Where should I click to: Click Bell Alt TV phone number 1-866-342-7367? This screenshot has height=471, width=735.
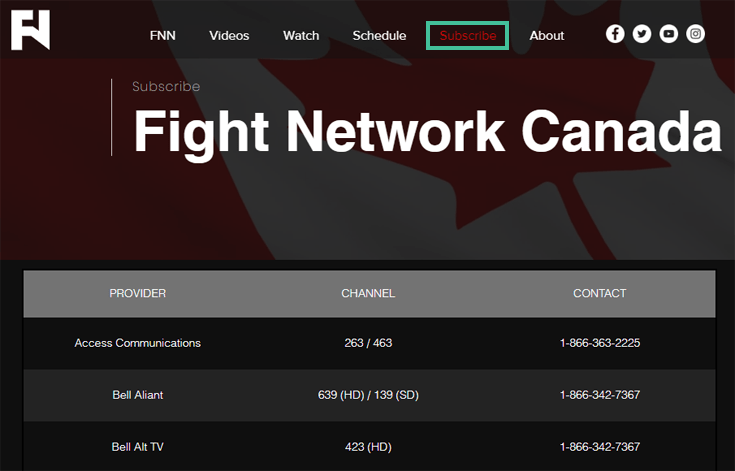600,447
